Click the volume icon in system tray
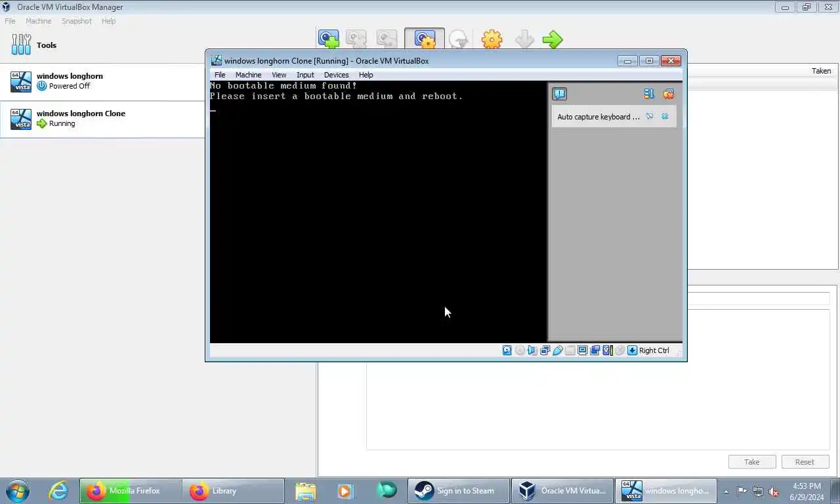 tap(774, 491)
